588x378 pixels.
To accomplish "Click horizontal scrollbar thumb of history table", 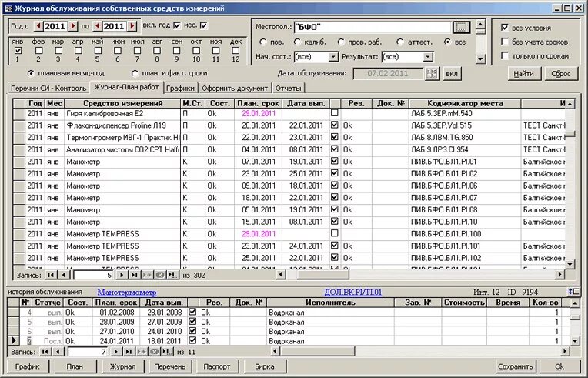I will (318, 352).
